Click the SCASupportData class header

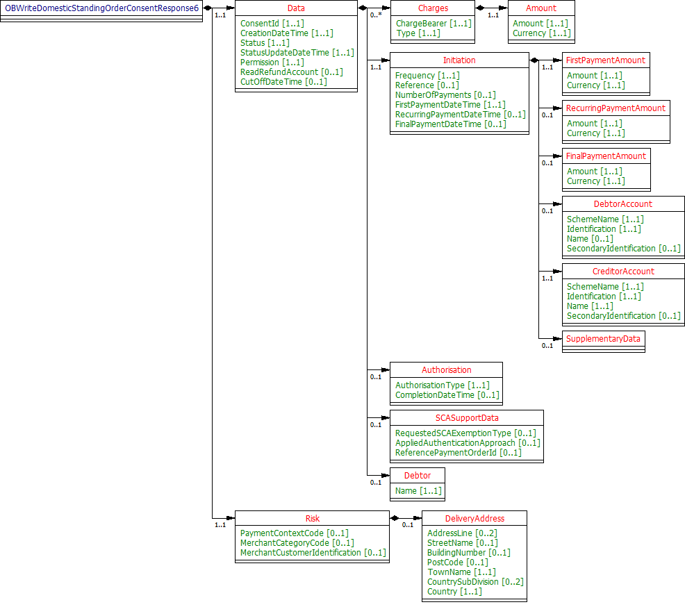466,418
